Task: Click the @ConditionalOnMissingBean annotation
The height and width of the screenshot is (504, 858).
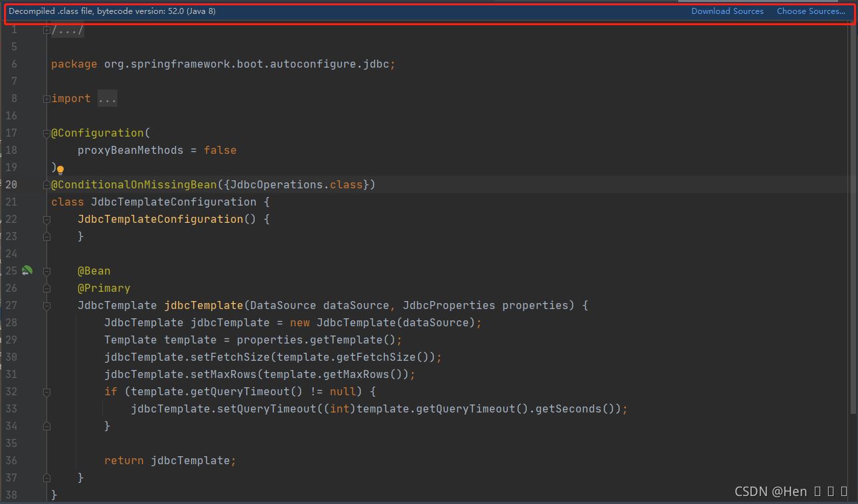Action: point(134,185)
